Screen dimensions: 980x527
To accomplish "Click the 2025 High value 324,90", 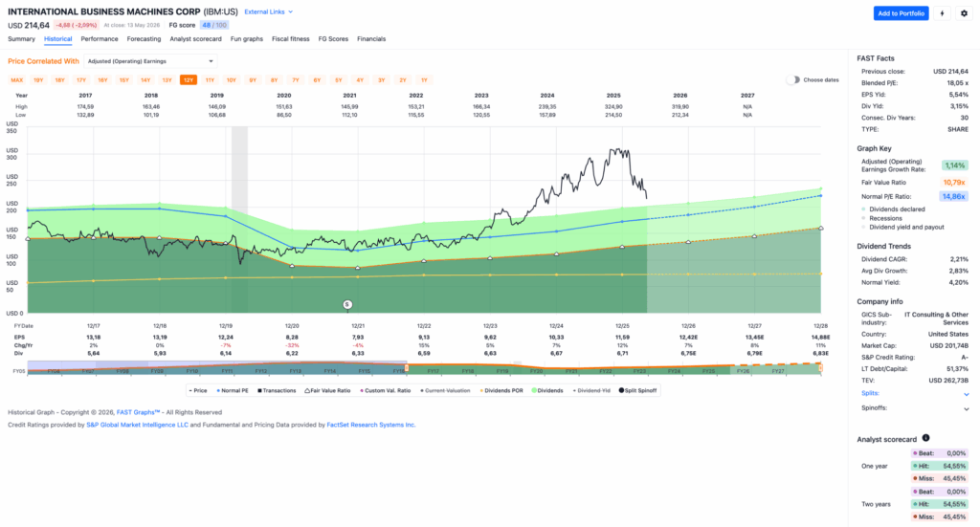I will (613, 107).
